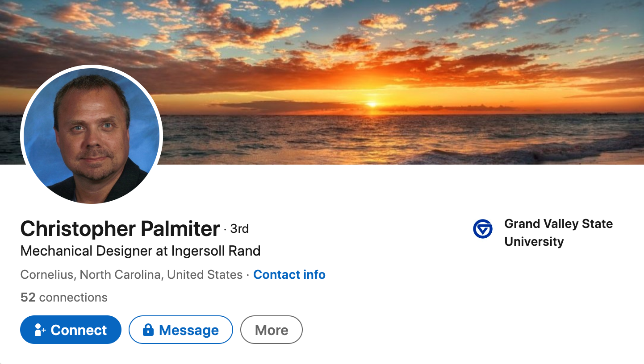This screenshot has width=644, height=364.
Task: View the 52 connections list
Action: 64,298
